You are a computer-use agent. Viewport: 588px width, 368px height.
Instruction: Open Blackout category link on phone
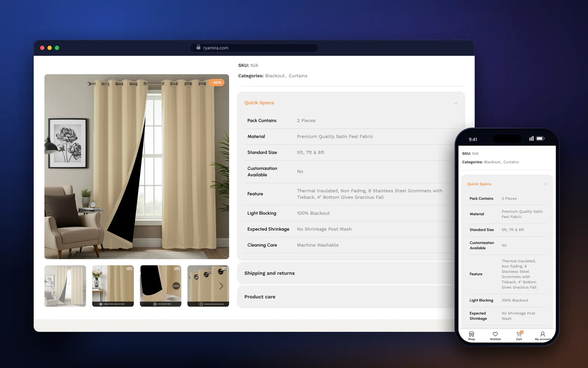(x=492, y=162)
